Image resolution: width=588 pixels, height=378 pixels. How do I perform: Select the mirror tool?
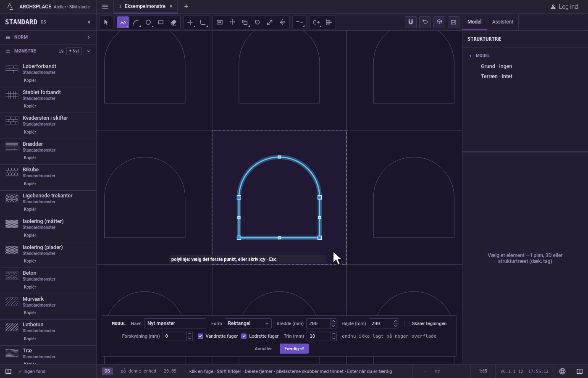[x=283, y=22]
